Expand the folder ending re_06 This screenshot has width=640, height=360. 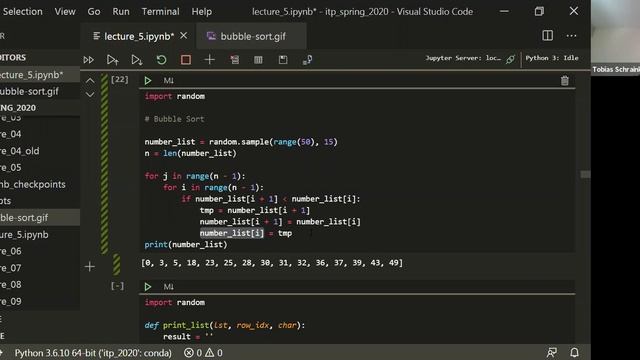click(40, 251)
